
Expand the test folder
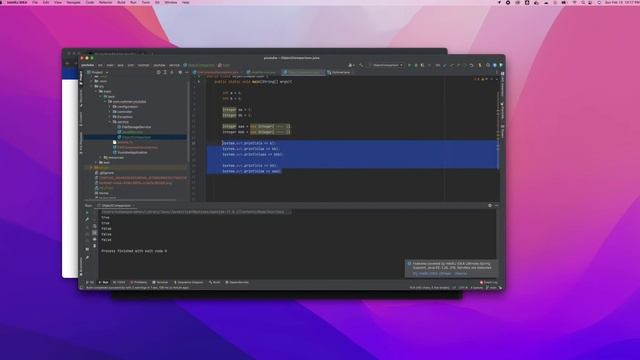coord(96,162)
